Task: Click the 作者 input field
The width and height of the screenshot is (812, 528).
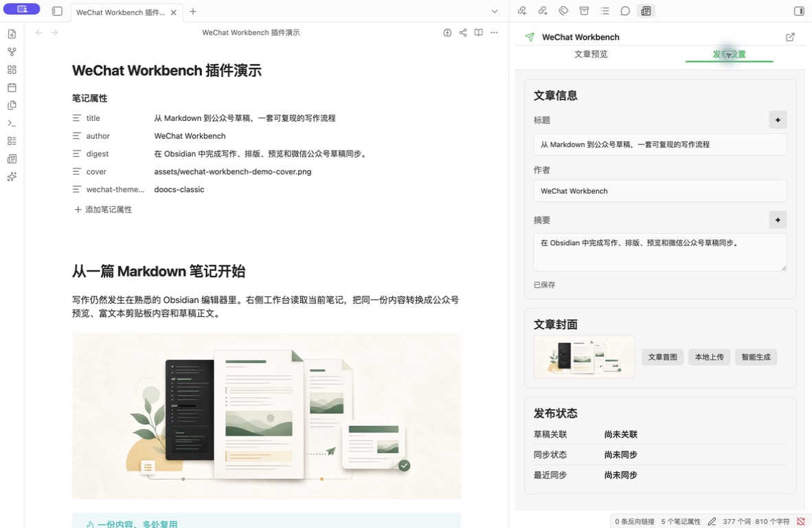Action: pos(660,191)
